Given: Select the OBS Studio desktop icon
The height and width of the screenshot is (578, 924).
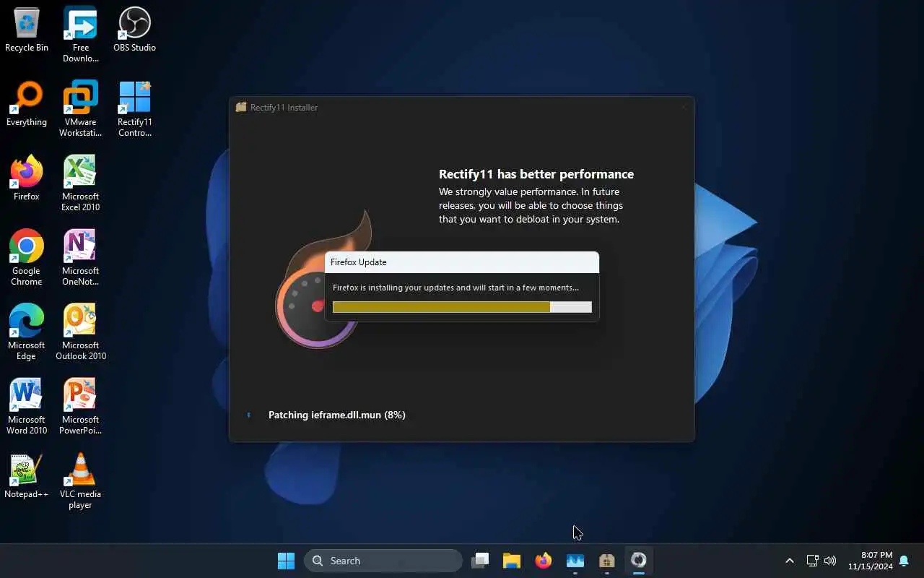Looking at the screenshot, I should point(134,30).
